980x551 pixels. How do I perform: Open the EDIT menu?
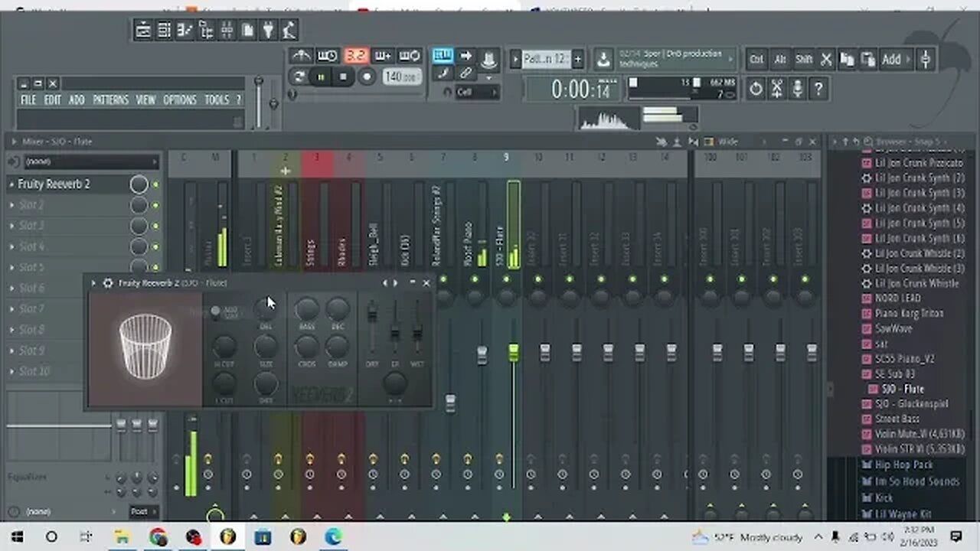(x=52, y=100)
